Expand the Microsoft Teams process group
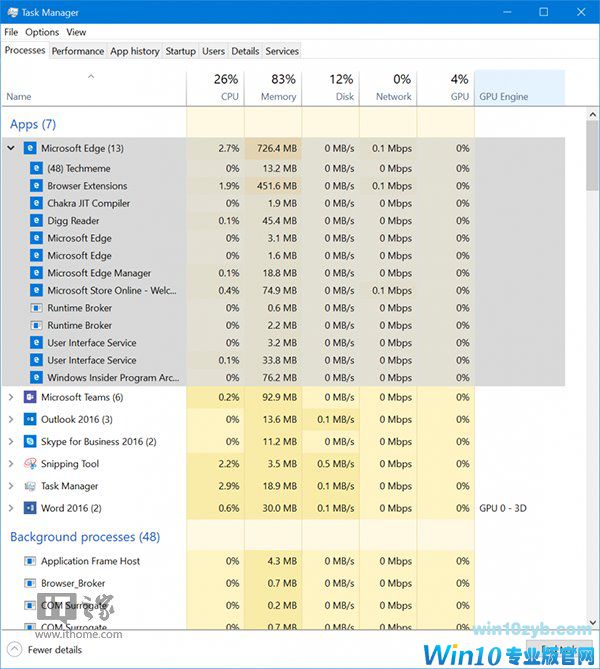600x669 pixels. pos(11,397)
